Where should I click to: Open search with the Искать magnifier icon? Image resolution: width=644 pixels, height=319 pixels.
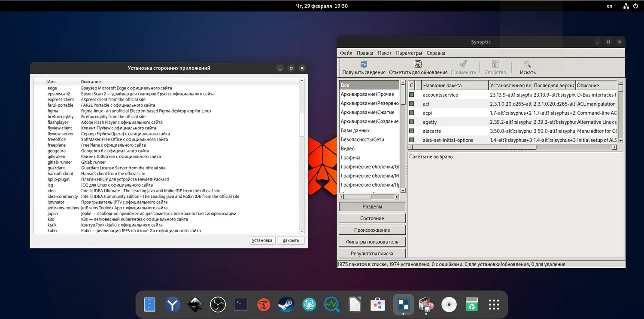[x=527, y=64]
